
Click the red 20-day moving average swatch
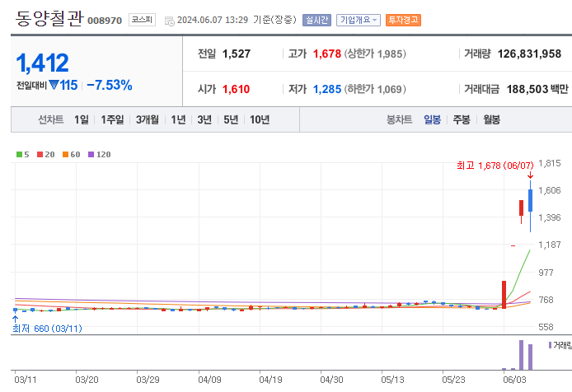tap(40, 155)
